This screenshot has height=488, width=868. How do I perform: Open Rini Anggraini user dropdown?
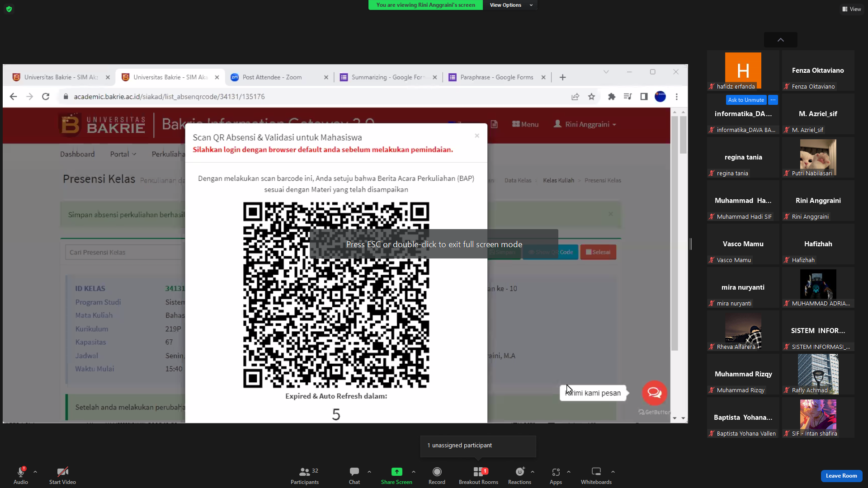(585, 124)
